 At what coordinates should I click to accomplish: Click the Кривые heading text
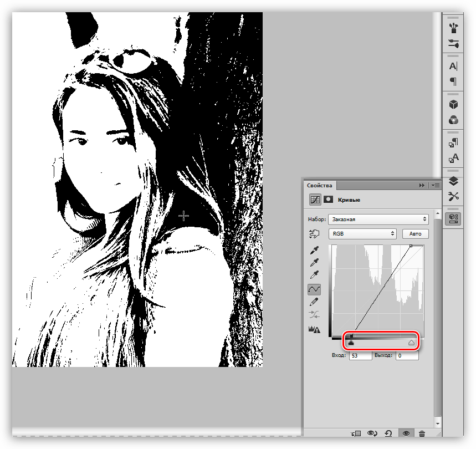tap(349, 200)
